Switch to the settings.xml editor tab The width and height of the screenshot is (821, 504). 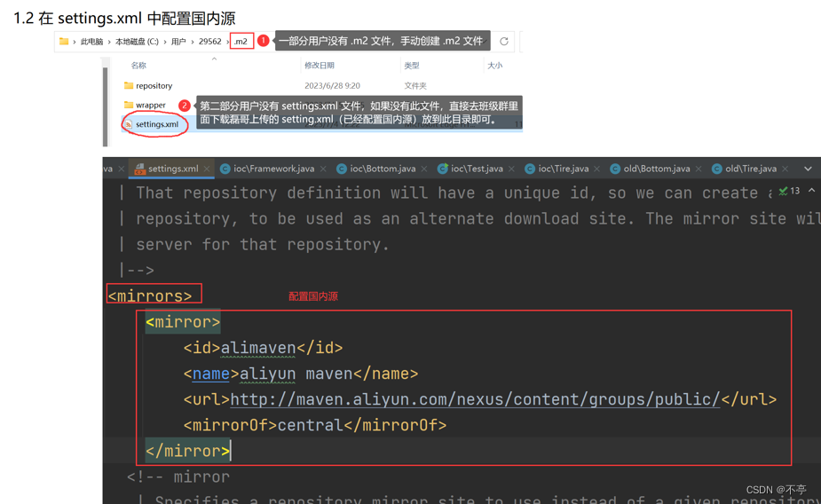pyautogui.click(x=173, y=169)
